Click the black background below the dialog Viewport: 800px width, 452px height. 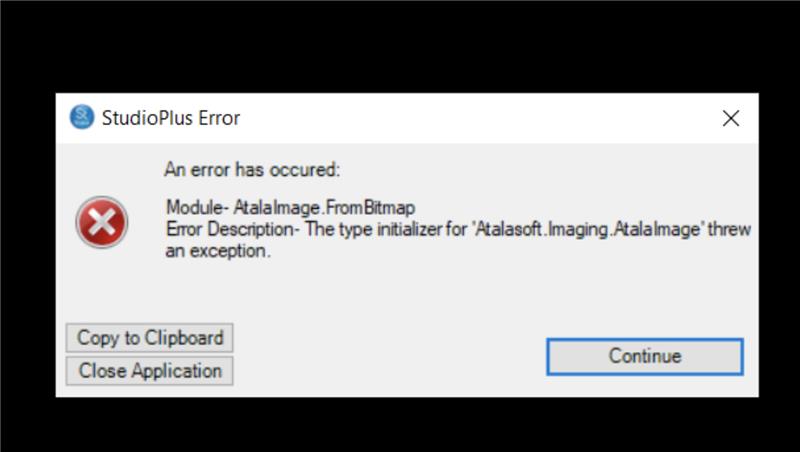pos(400,425)
